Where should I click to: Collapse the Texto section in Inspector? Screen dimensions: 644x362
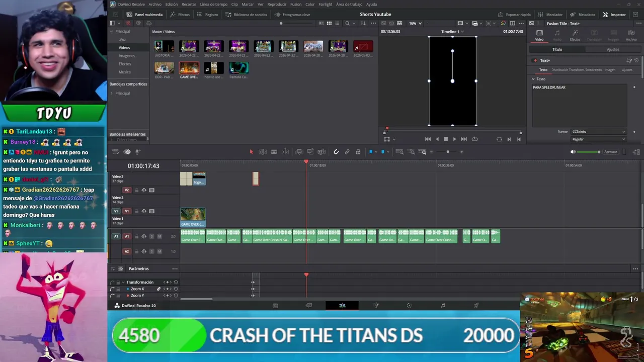[x=533, y=79]
